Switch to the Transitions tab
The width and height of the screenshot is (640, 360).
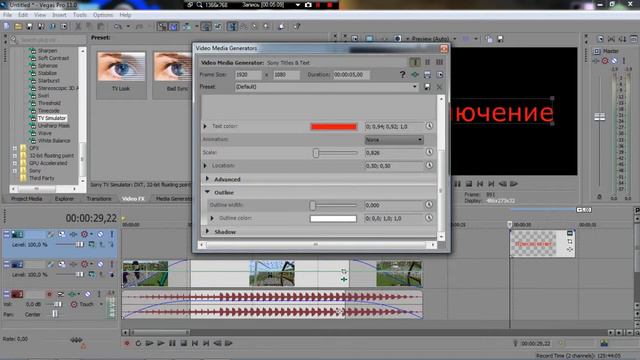pyautogui.click(x=99, y=199)
